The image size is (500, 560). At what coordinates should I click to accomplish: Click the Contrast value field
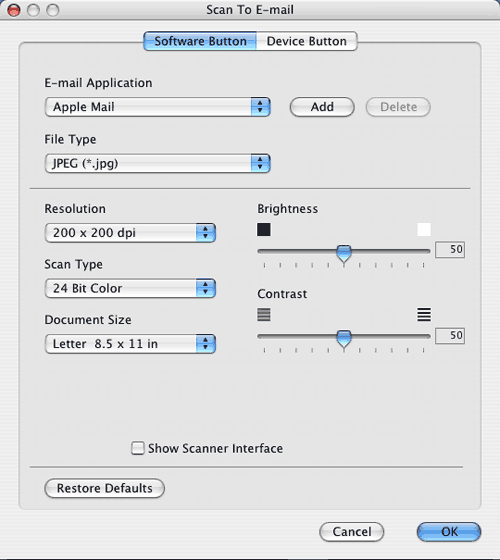coord(450,336)
